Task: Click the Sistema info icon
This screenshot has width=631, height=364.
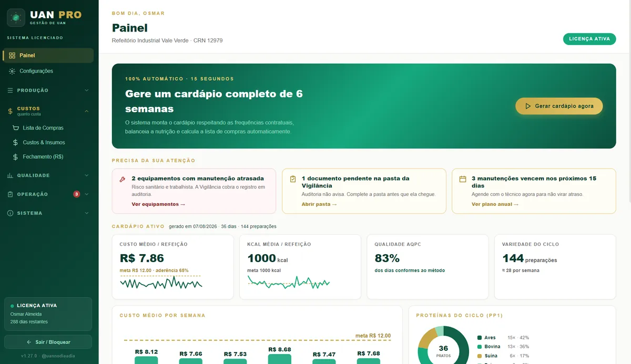Action: click(11, 213)
